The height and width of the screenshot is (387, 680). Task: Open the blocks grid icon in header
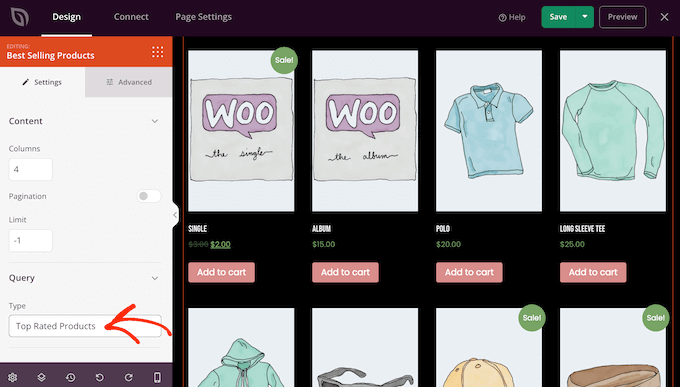(x=157, y=52)
